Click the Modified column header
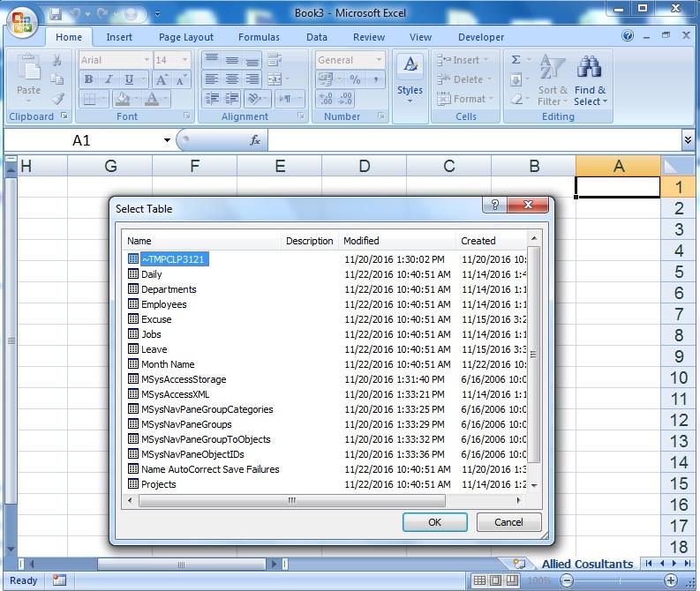The height and width of the screenshot is (591, 700). tap(397, 241)
